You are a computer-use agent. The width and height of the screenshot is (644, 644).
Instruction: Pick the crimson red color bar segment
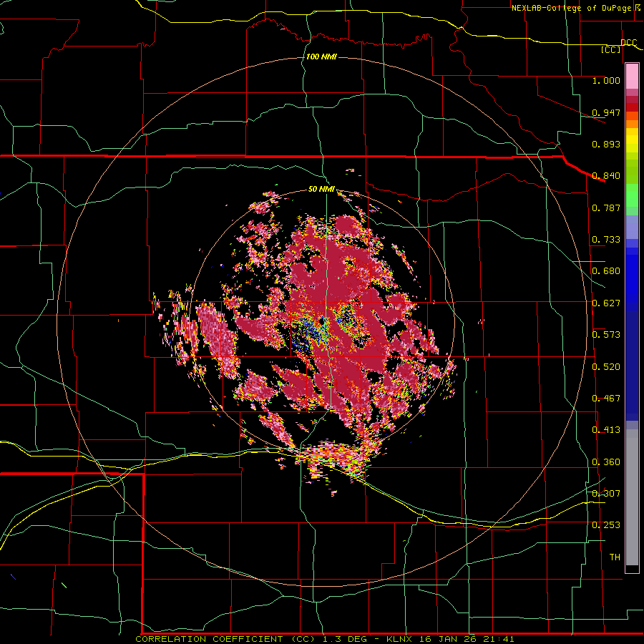[x=632, y=99]
